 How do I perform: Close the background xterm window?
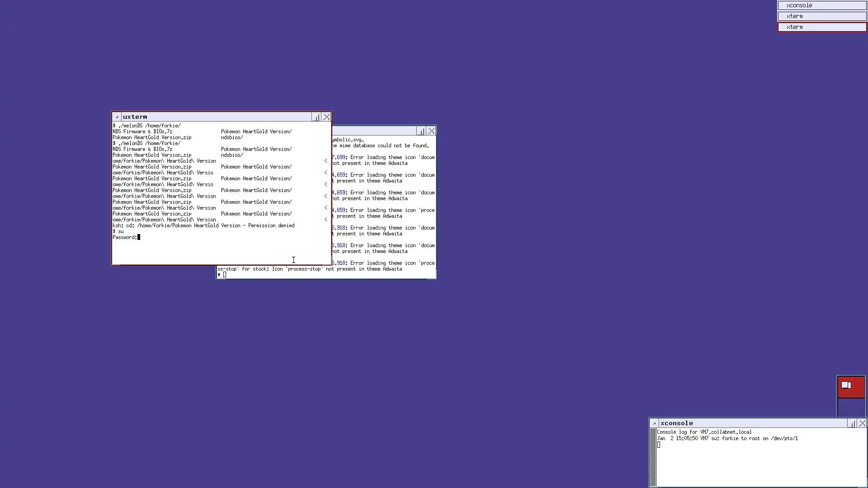pos(431,131)
